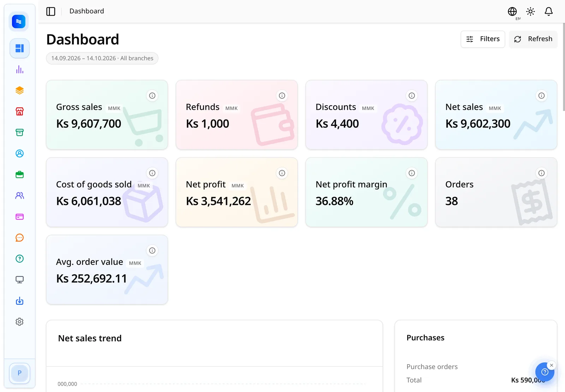Open the teal help circle sidebar icon

point(19,259)
